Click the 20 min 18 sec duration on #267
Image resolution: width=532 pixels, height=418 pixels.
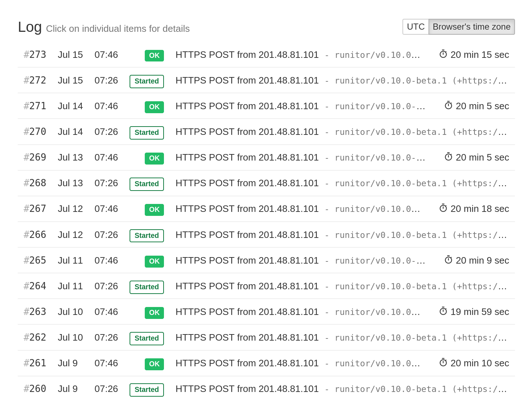tap(480, 209)
